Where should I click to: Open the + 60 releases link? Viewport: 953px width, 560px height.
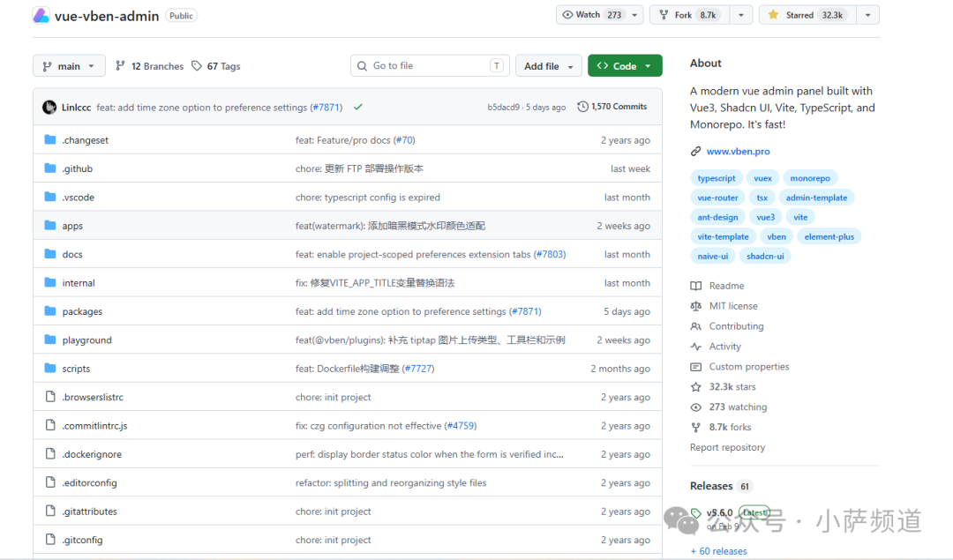click(718, 551)
